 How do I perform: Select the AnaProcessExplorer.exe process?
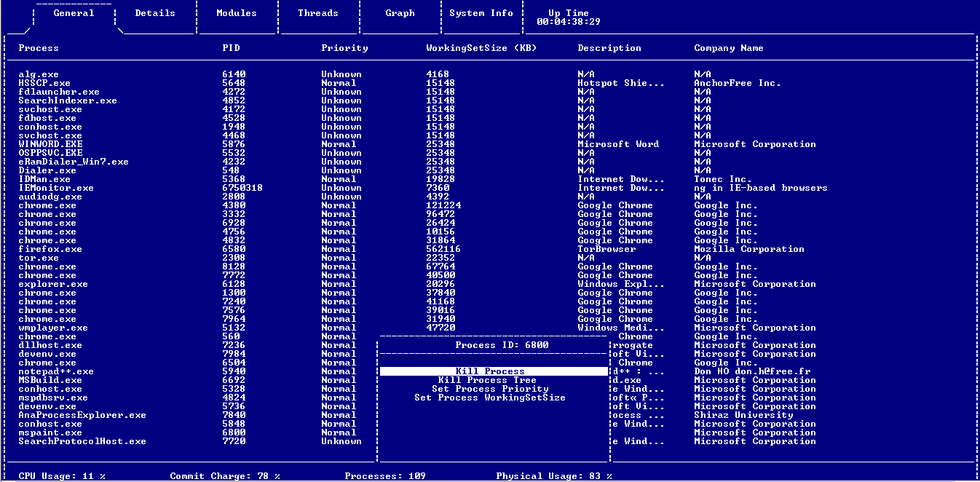tap(82, 415)
